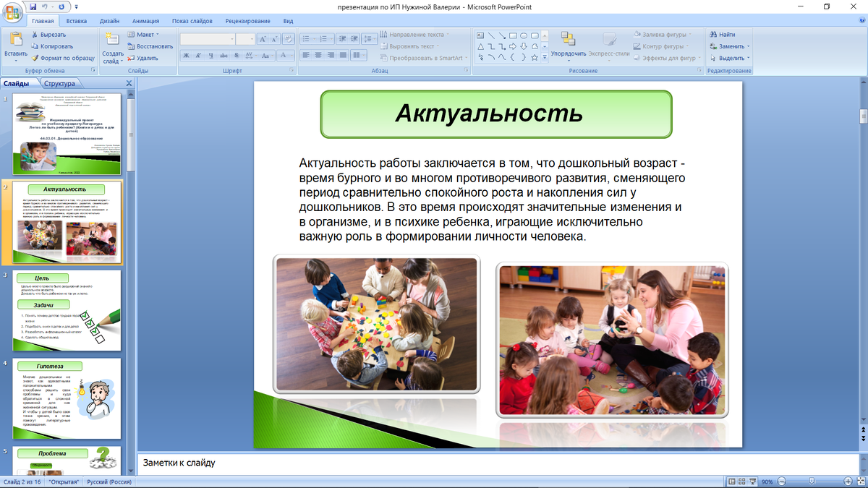Switch to Normal view in status bar
Viewport: 868px width, 488px height.
coord(732,481)
